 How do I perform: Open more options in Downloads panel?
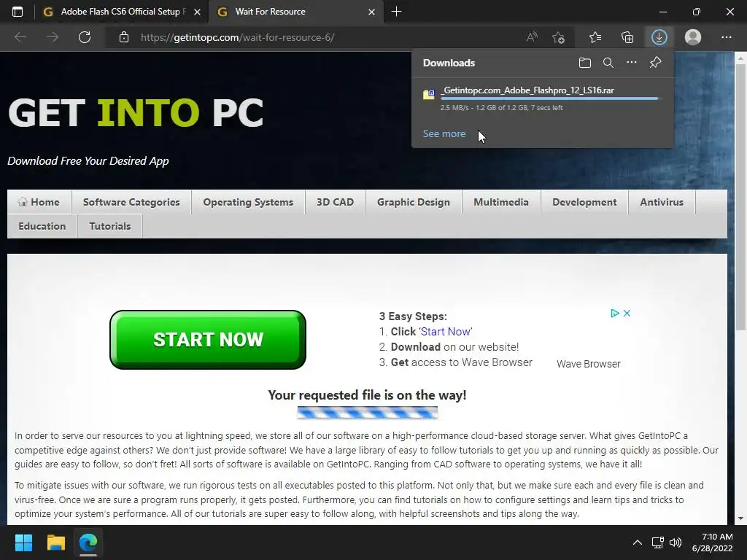click(632, 63)
